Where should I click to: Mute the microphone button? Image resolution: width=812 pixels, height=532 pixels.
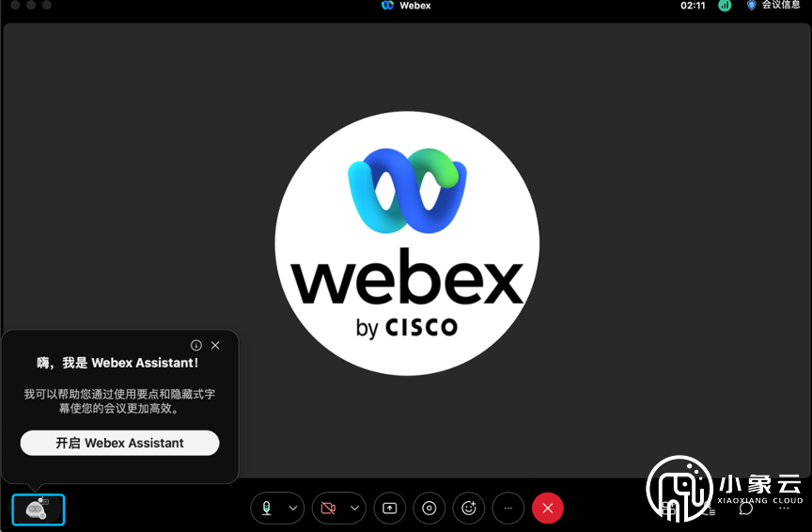tap(267, 509)
